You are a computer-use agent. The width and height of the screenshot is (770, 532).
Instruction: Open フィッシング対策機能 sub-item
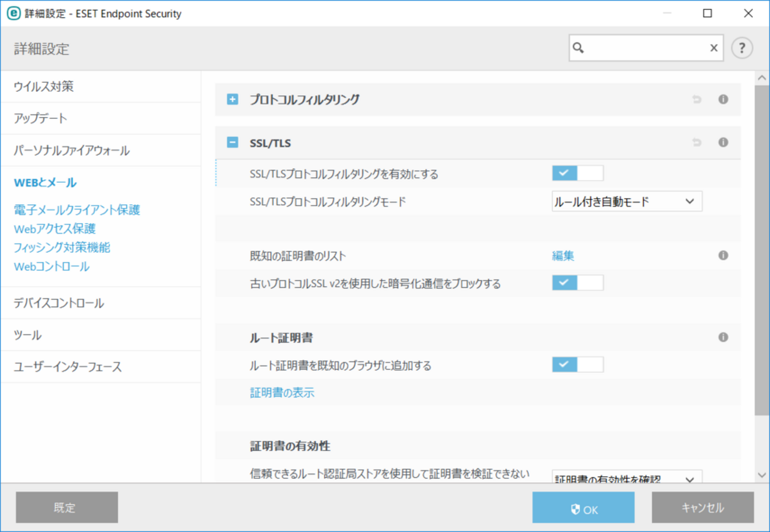pyautogui.click(x=62, y=247)
